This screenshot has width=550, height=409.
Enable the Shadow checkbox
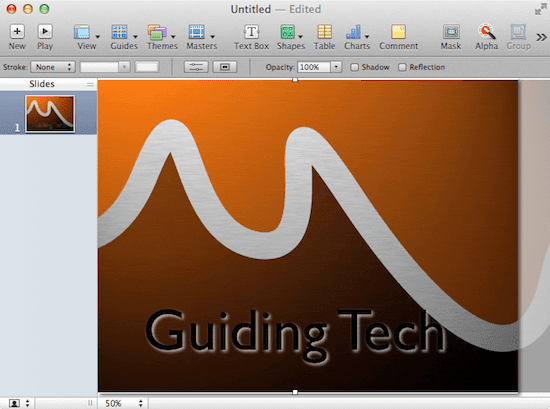click(x=355, y=67)
